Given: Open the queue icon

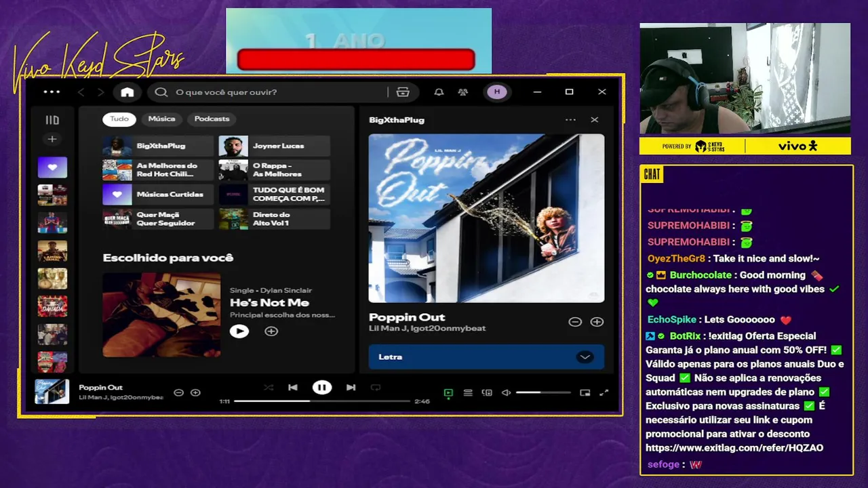Looking at the screenshot, I should 467,392.
